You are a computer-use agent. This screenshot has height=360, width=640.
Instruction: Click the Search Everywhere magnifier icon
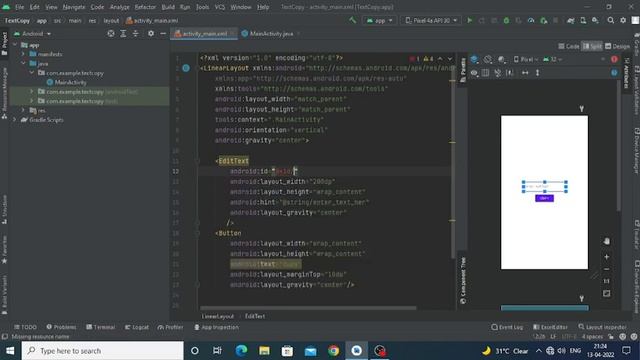click(611, 20)
